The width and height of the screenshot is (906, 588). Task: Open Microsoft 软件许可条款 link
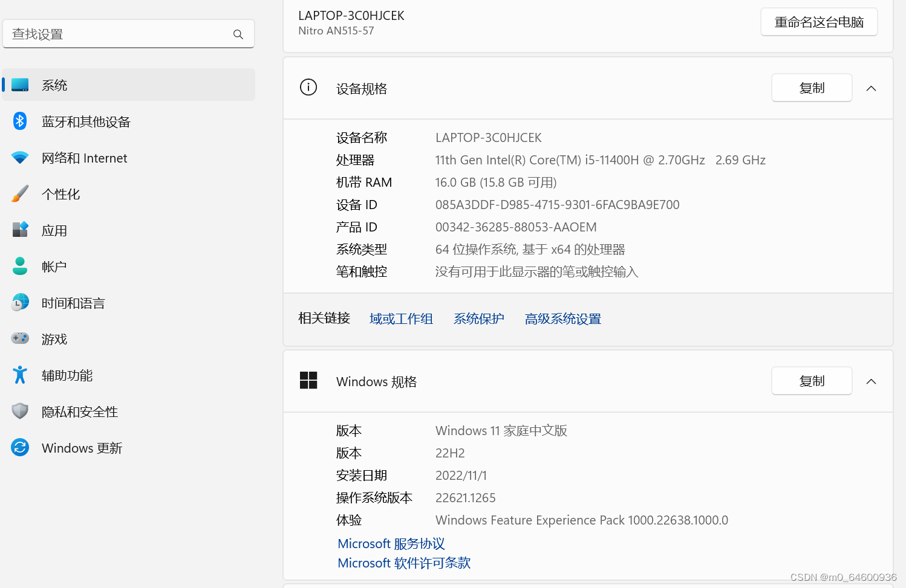click(404, 563)
